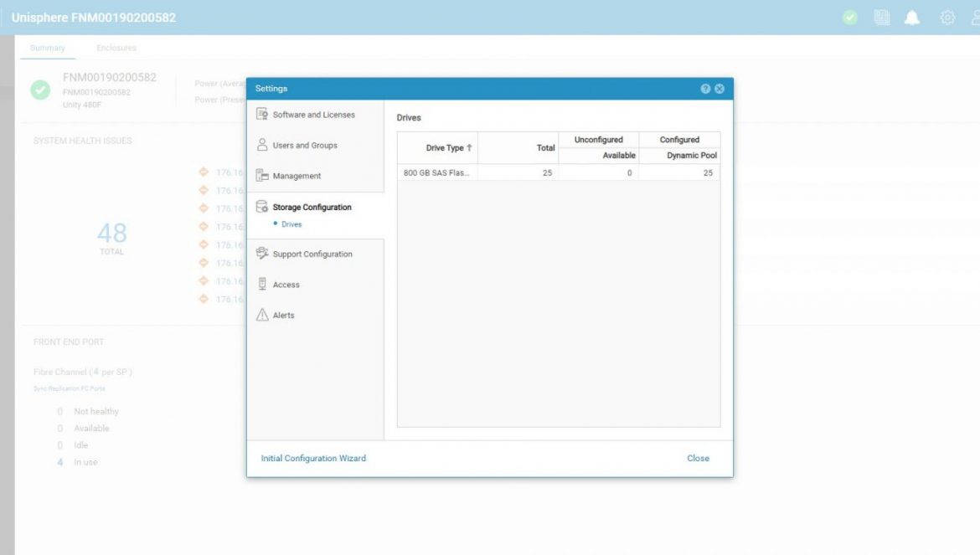Open Users and Groups settings section
The image size is (980, 555).
[x=305, y=146]
